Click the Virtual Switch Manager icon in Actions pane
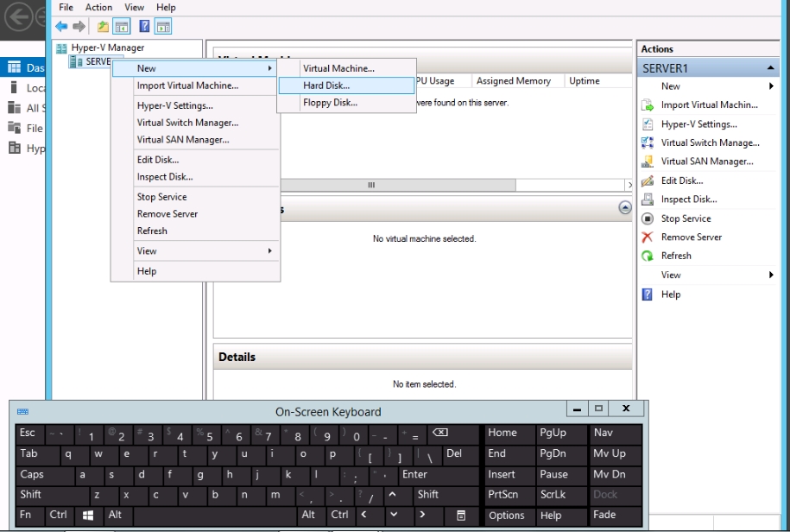 point(648,142)
